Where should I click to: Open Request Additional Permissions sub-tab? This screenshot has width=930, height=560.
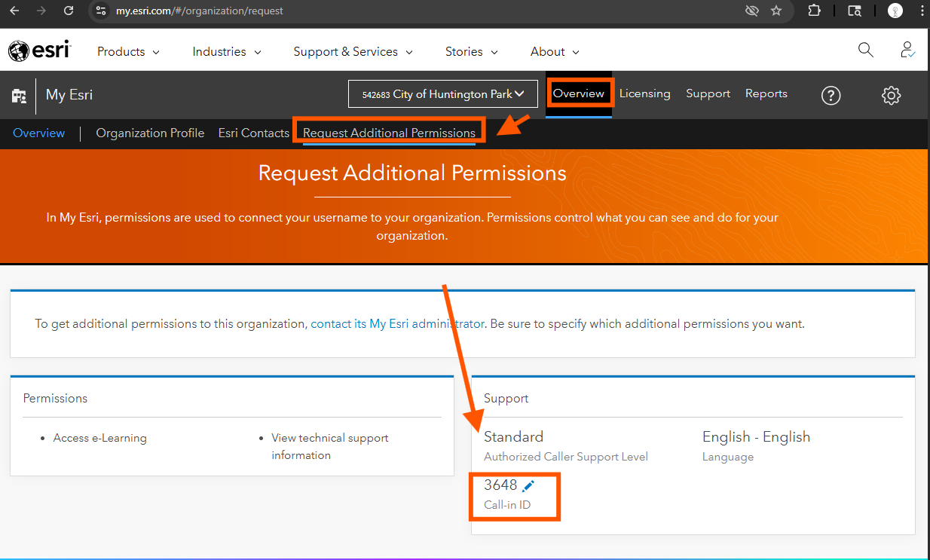pos(389,133)
